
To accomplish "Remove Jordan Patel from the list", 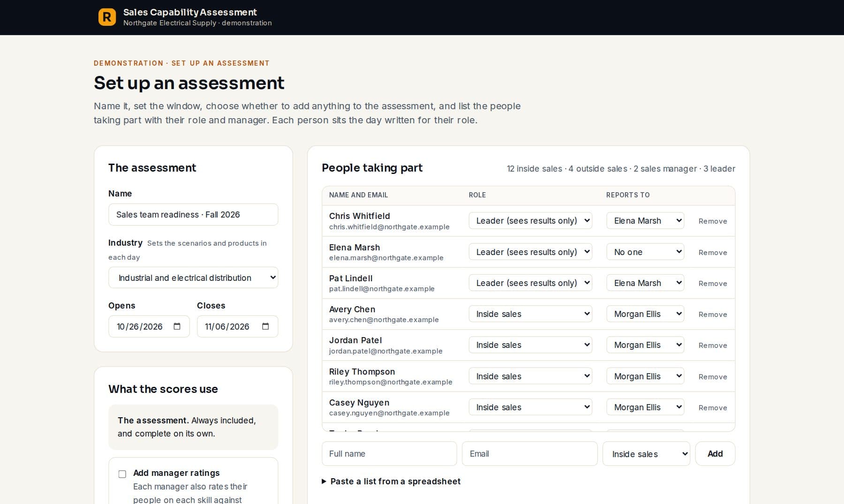I will 713,345.
